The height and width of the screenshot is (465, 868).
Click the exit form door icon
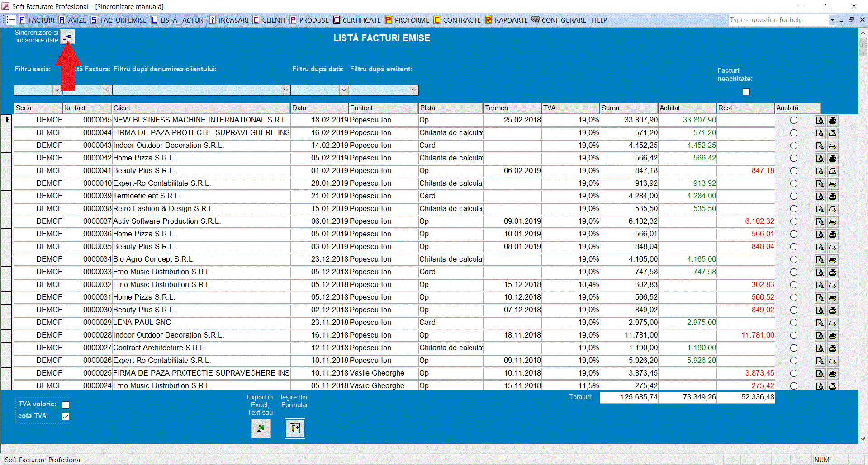(295, 428)
